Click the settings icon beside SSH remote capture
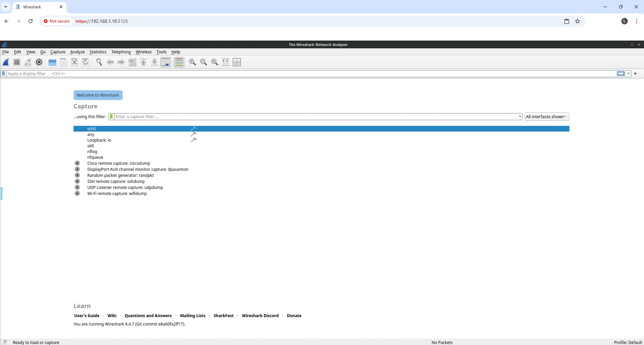Screen dimensions: 644x345 pyautogui.click(x=77, y=181)
